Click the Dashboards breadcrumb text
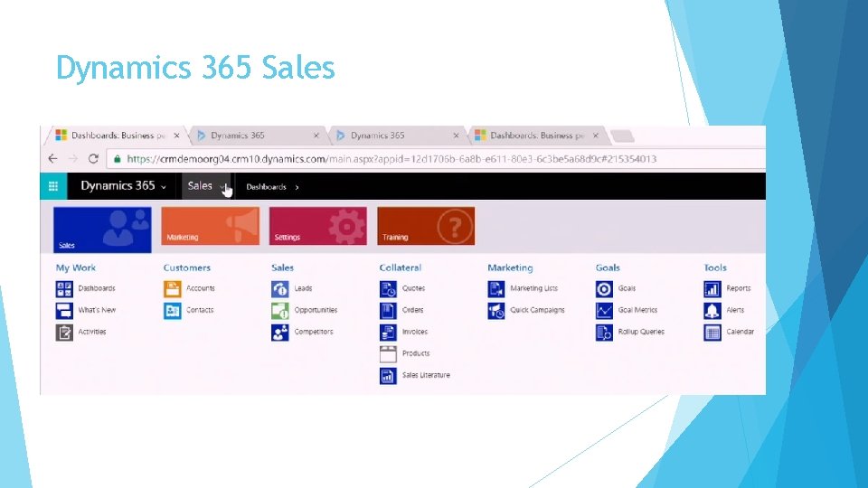This screenshot has height=488, width=868. click(x=266, y=187)
